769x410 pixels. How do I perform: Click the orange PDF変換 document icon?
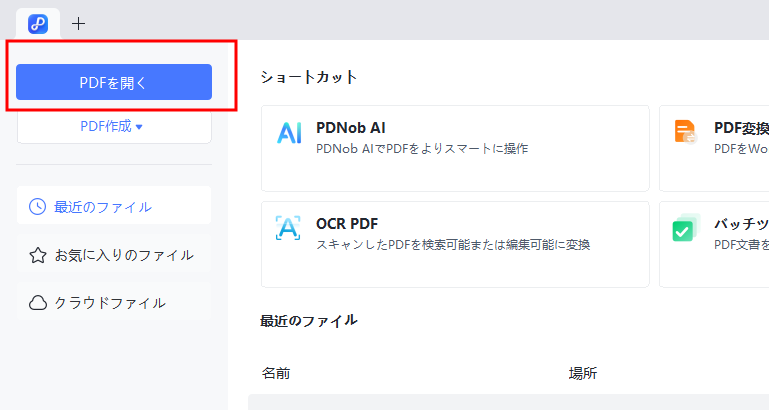685,132
